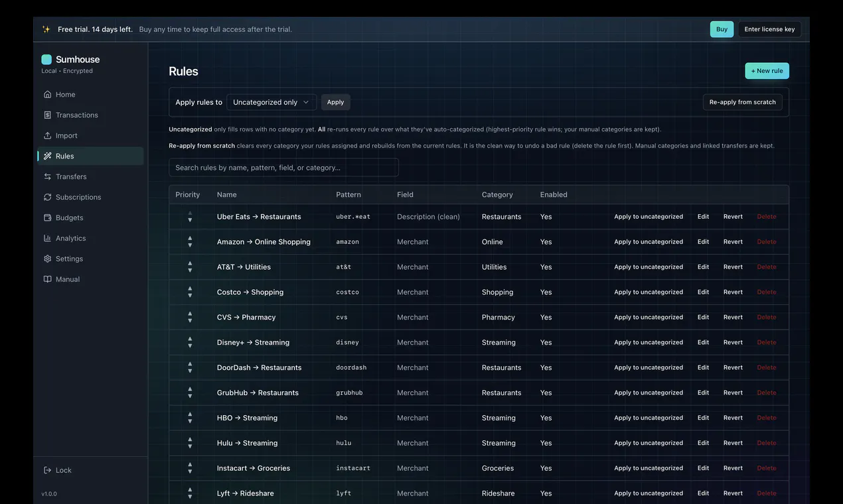This screenshot has height=504, width=843.
Task: Edit the Disney+ → Streaming rule
Action: pyautogui.click(x=703, y=342)
